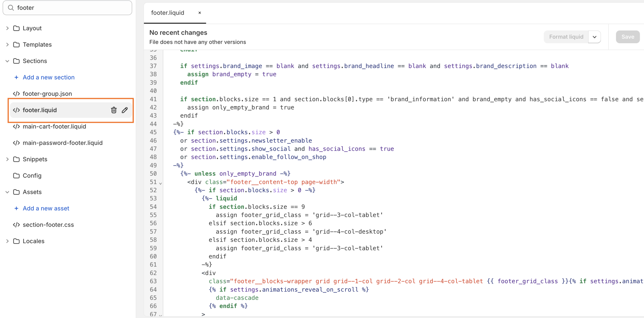This screenshot has width=644, height=318.
Task: Open section-footer.css asset file
Action: pyautogui.click(x=48, y=225)
